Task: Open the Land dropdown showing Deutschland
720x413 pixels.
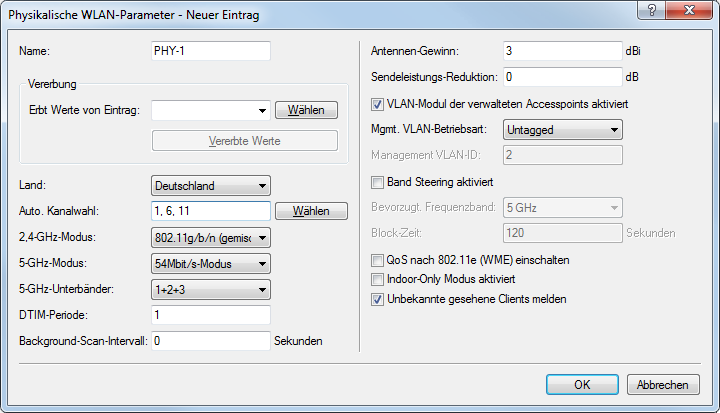Action: 211,185
